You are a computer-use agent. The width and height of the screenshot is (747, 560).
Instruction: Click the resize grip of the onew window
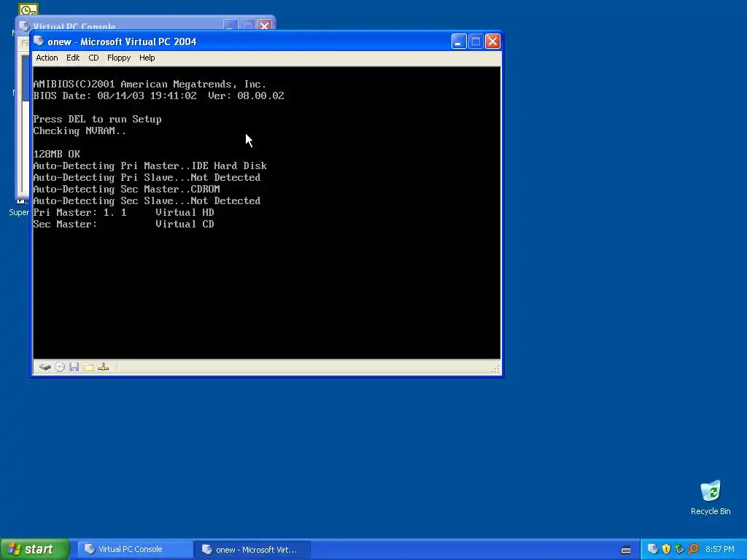[495, 368]
